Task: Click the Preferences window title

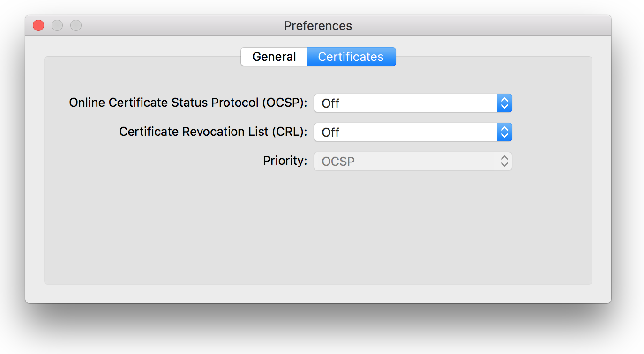Action: pos(318,25)
